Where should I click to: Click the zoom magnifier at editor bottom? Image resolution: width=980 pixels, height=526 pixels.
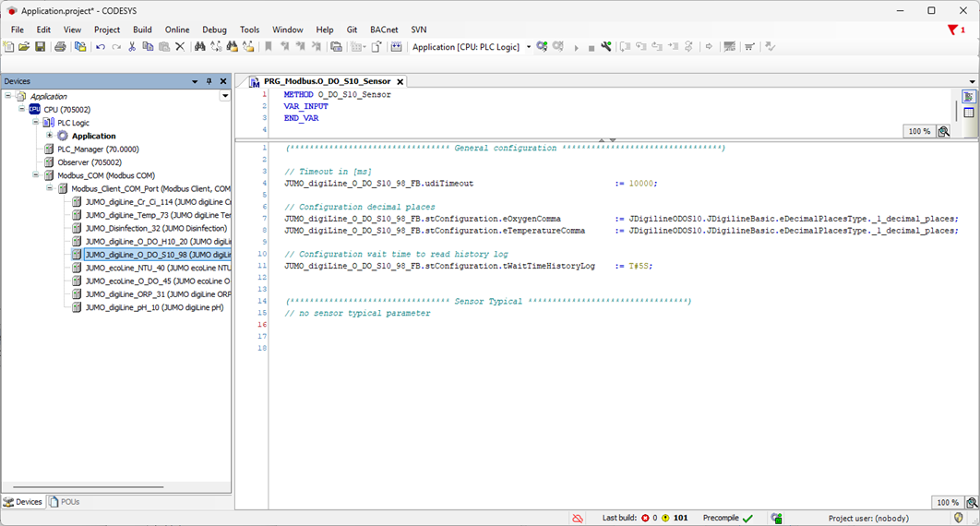point(972,502)
